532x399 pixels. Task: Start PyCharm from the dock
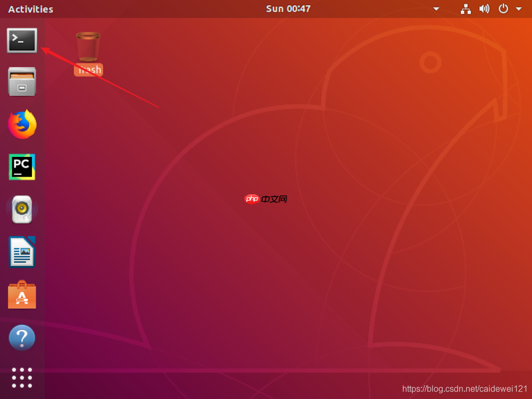[22, 167]
